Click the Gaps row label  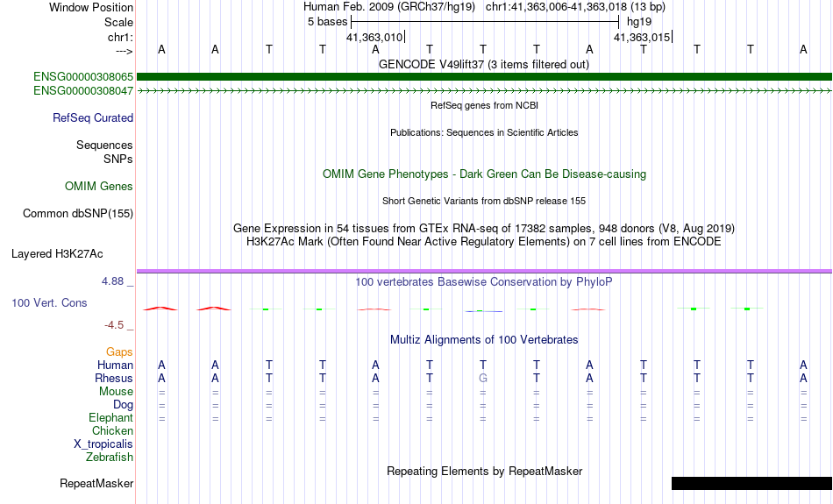[119, 352]
